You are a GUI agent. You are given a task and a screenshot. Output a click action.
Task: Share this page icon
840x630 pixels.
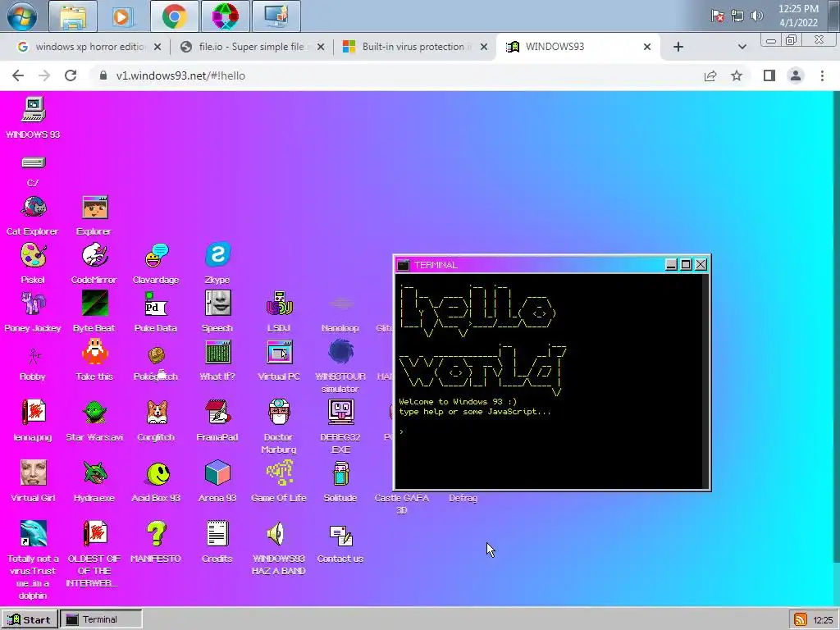(x=710, y=75)
